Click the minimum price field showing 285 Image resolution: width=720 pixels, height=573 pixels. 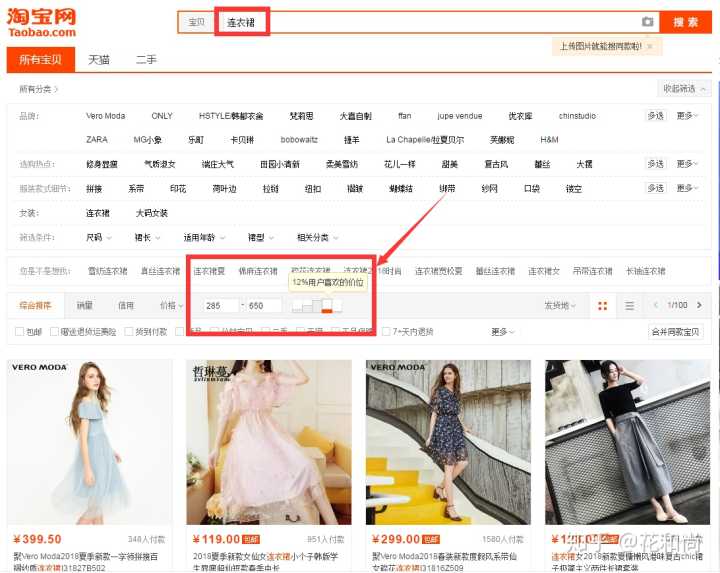pyautogui.click(x=219, y=305)
